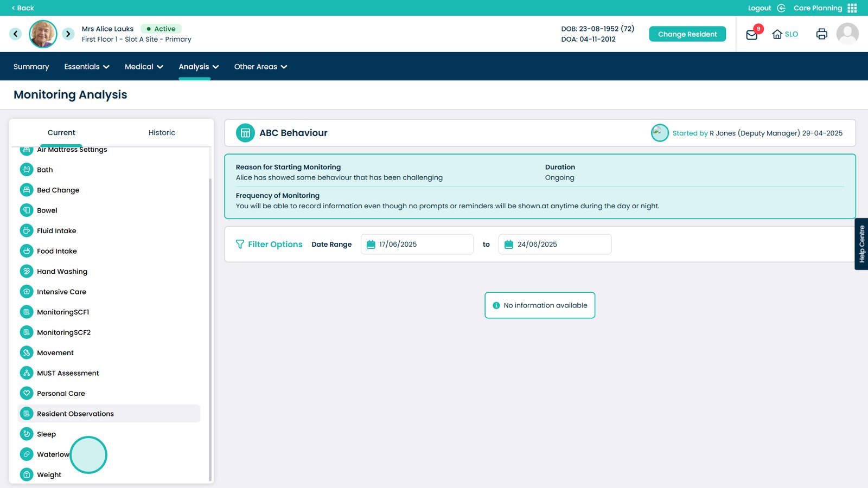The width and height of the screenshot is (868, 488).
Task: Go to previous resident arrow
Action: [x=16, y=34]
